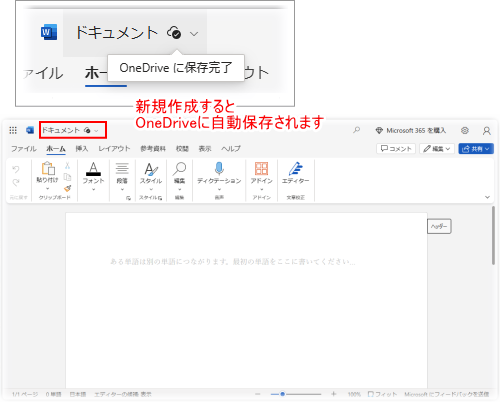Image resolution: width=500 pixels, height=402 pixels.
Task: Open the account person icon
Action: [487, 131]
